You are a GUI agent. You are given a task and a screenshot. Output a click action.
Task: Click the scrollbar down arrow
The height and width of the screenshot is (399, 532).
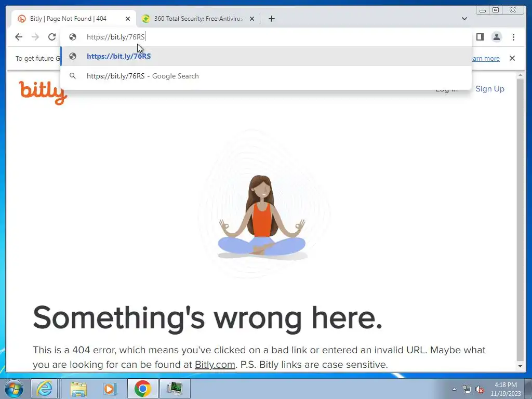(x=520, y=366)
